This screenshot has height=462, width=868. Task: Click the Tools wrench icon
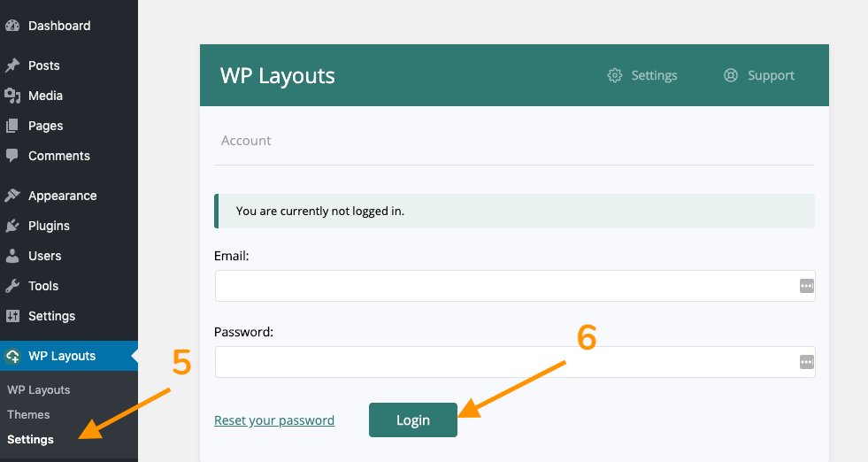click(x=12, y=286)
